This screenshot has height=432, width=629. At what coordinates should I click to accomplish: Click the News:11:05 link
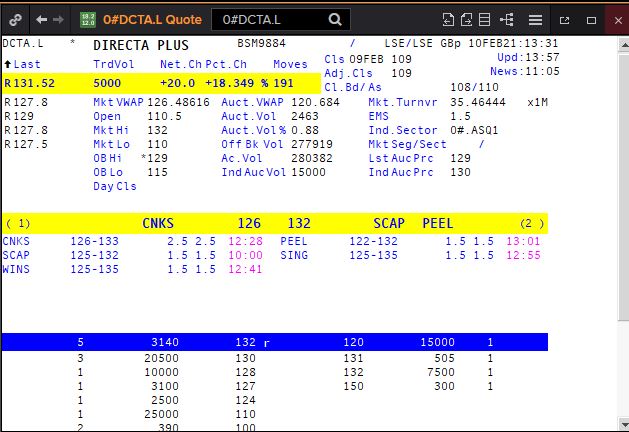[x=525, y=71]
